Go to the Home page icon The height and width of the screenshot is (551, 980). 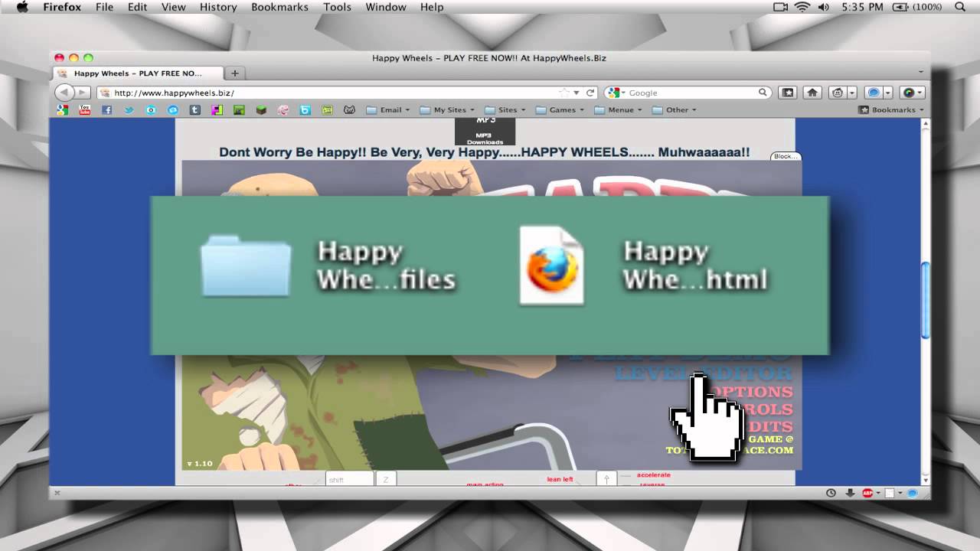[812, 93]
